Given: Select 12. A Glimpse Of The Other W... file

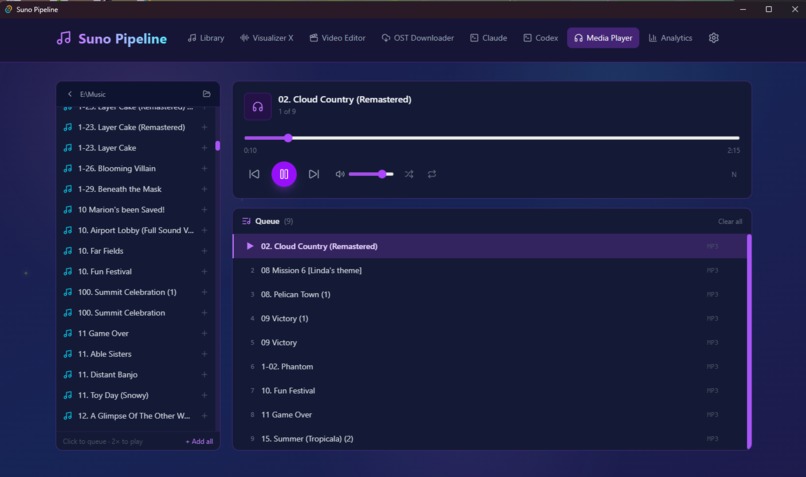Looking at the screenshot, I should (x=136, y=415).
